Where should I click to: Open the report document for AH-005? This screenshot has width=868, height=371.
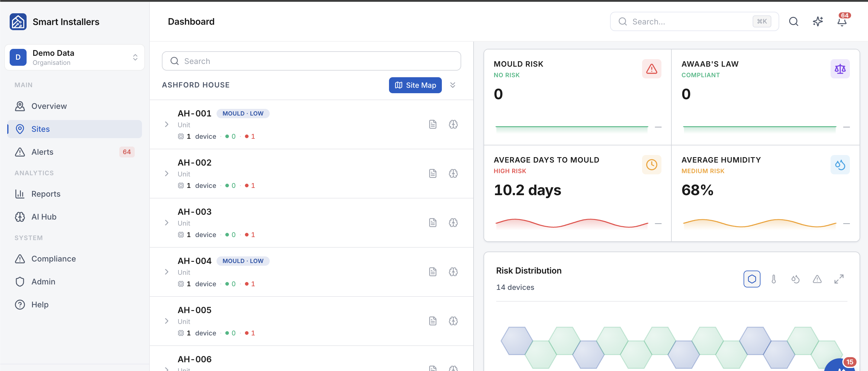(433, 321)
